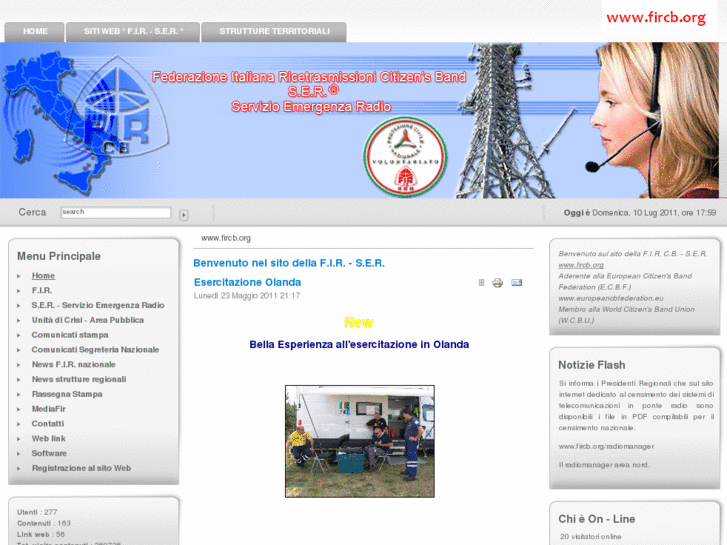Click the Olanda exercise camper photo

[x=360, y=441]
